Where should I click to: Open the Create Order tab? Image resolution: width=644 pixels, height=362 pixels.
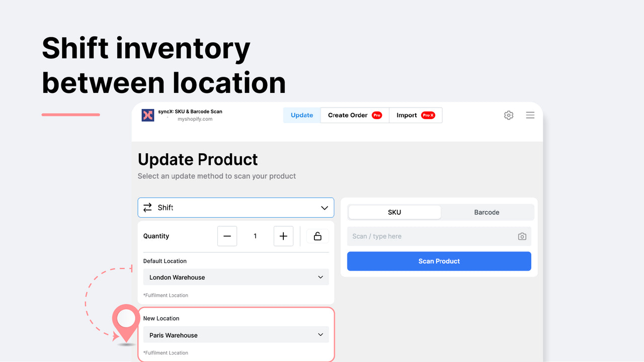tap(348, 115)
